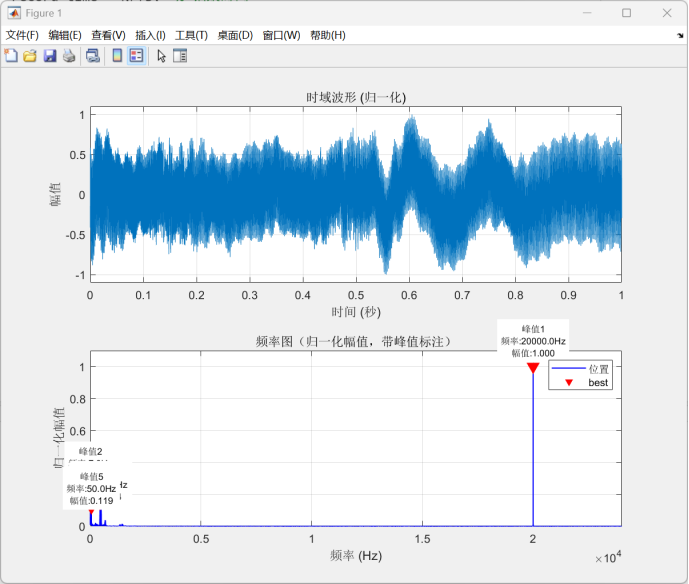Open the 插入(I) menu

point(150,35)
